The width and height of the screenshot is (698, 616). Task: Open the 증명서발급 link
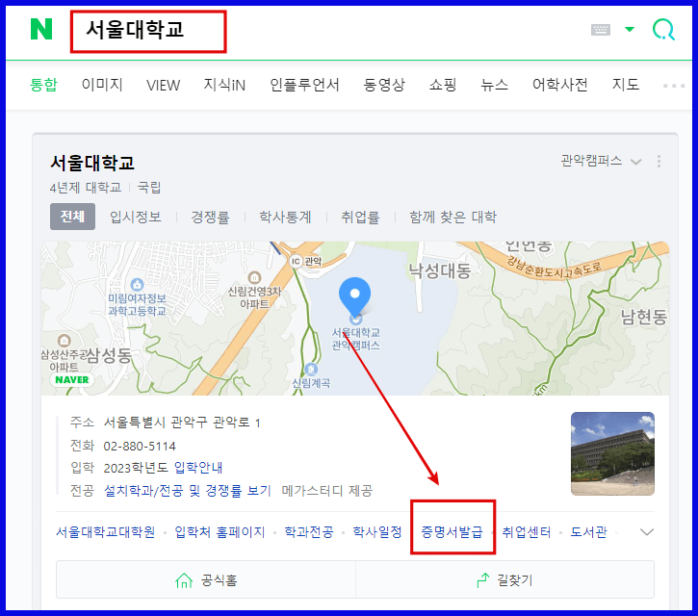click(452, 532)
